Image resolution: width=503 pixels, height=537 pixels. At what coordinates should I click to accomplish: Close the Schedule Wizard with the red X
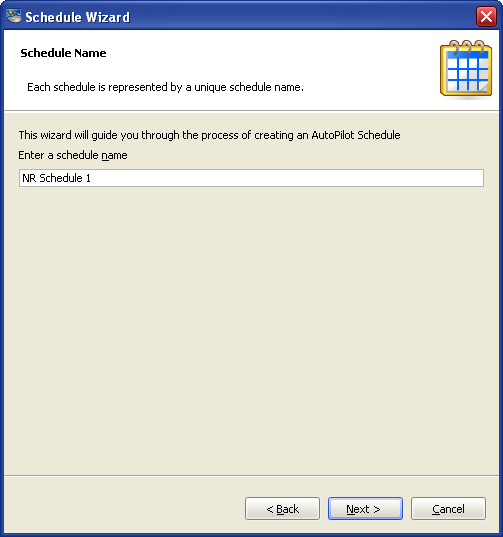coord(486,16)
